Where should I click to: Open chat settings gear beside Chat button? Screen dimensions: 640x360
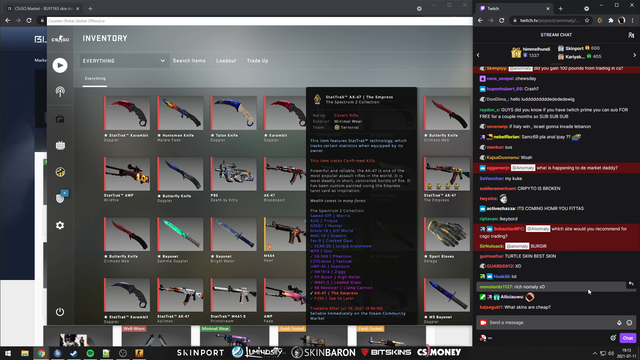pyautogui.click(x=613, y=338)
